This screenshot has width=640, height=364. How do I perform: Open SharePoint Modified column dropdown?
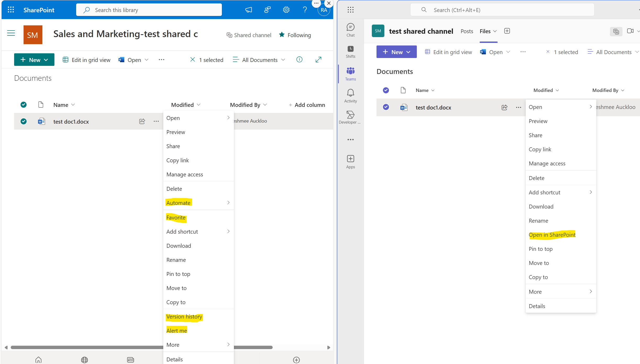click(x=186, y=105)
